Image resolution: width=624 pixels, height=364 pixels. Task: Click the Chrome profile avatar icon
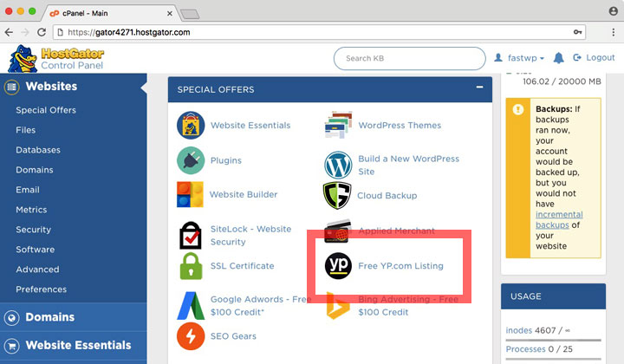click(x=614, y=11)
